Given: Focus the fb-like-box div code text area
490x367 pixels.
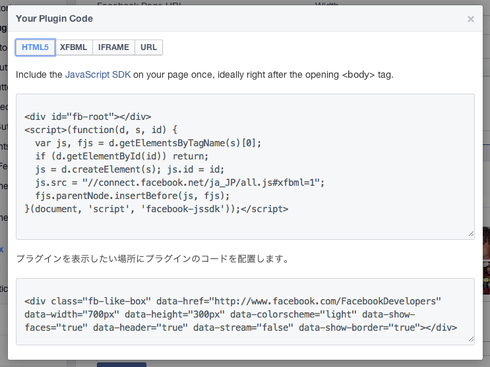Looking at the screenshot, I should 245,311.
